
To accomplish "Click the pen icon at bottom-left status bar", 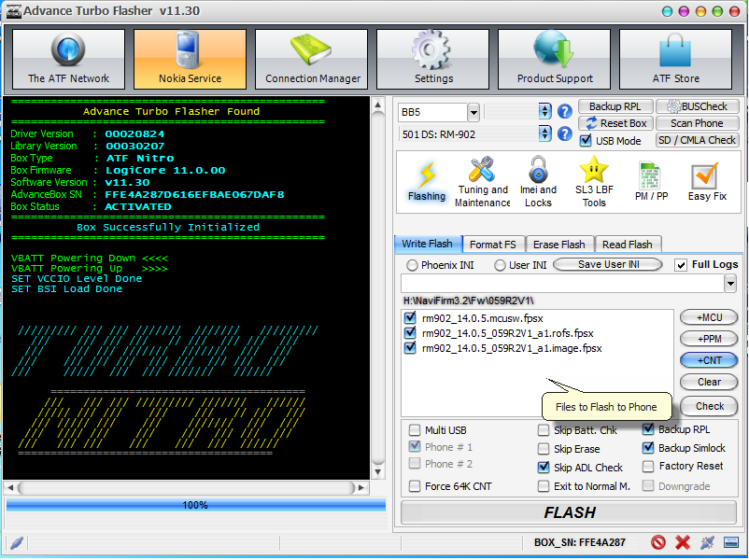I will click(x=17, y=543).
